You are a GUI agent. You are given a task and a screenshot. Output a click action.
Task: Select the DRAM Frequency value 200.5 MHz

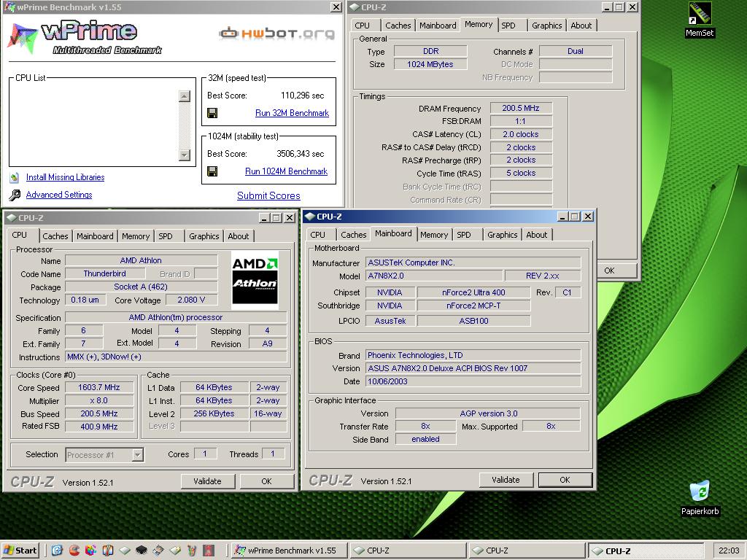pos(521,108)
